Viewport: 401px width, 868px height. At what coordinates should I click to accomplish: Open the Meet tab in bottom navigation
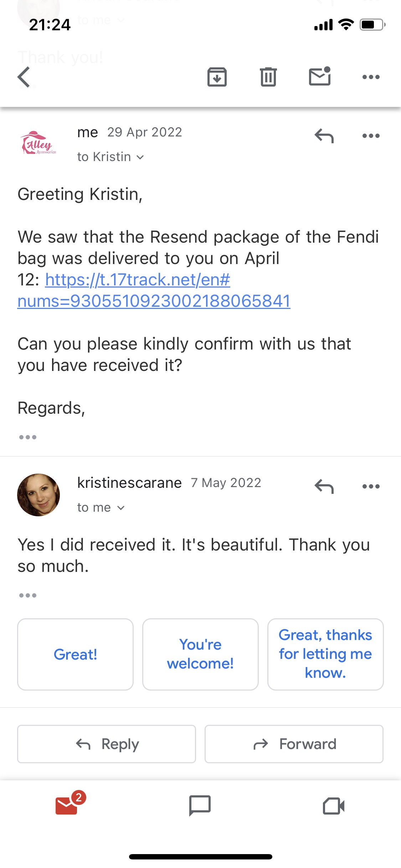click(334, 807)
